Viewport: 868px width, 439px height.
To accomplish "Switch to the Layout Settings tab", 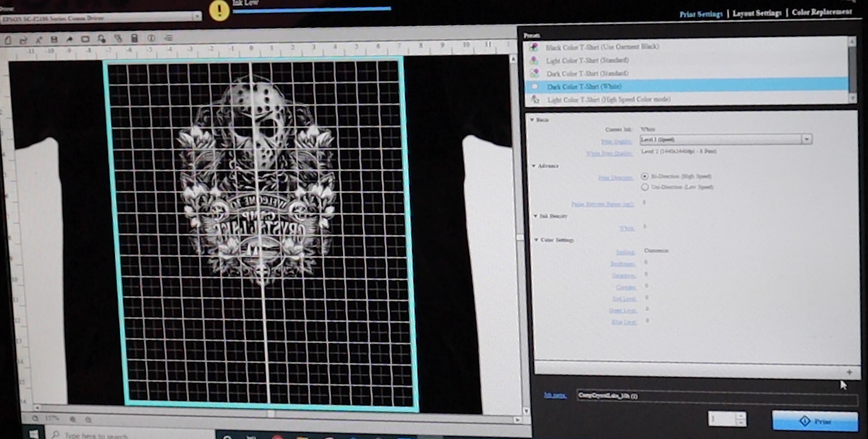I will click(x=757, y=13).
